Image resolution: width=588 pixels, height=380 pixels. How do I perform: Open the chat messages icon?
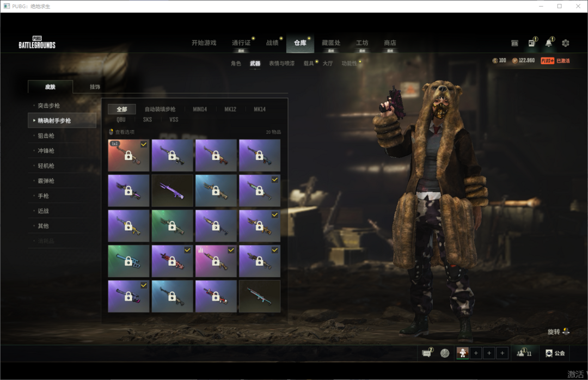tap(427, 353)
